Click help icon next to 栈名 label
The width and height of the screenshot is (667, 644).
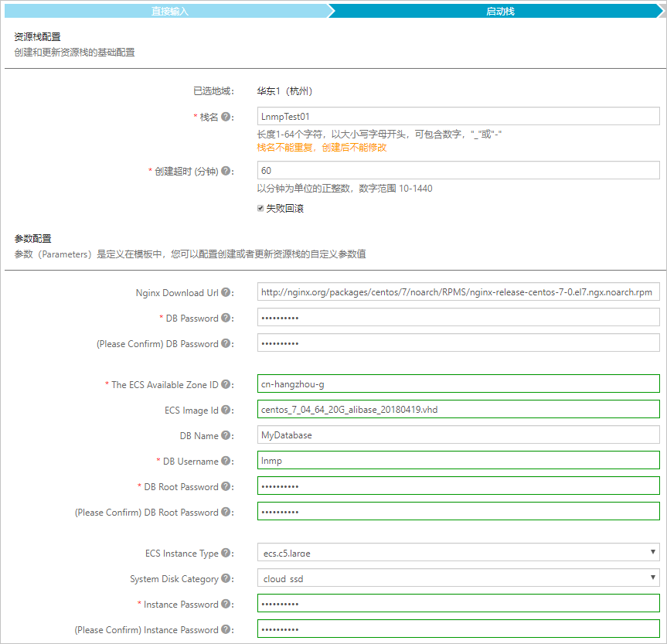coord(226,117)
